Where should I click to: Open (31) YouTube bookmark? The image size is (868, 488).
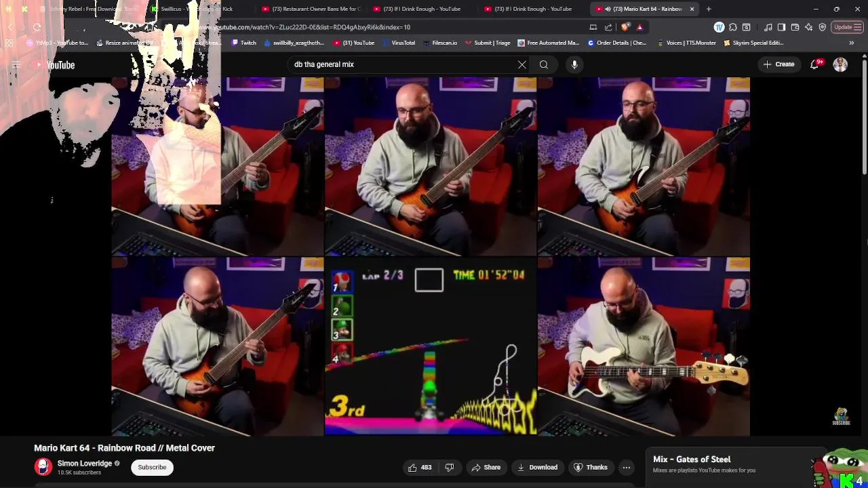[x=353, y=43]
